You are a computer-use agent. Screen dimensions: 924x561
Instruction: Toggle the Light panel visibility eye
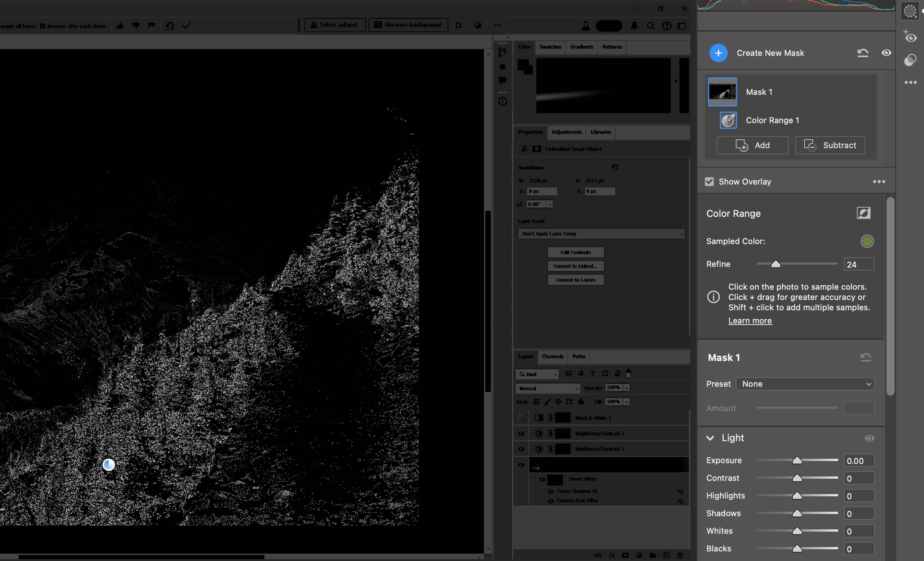click(x=869, y=438)
